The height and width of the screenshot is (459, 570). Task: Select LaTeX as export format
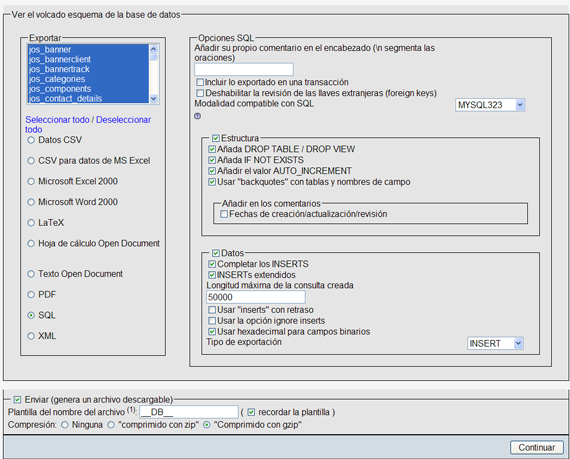pos(31,223)
